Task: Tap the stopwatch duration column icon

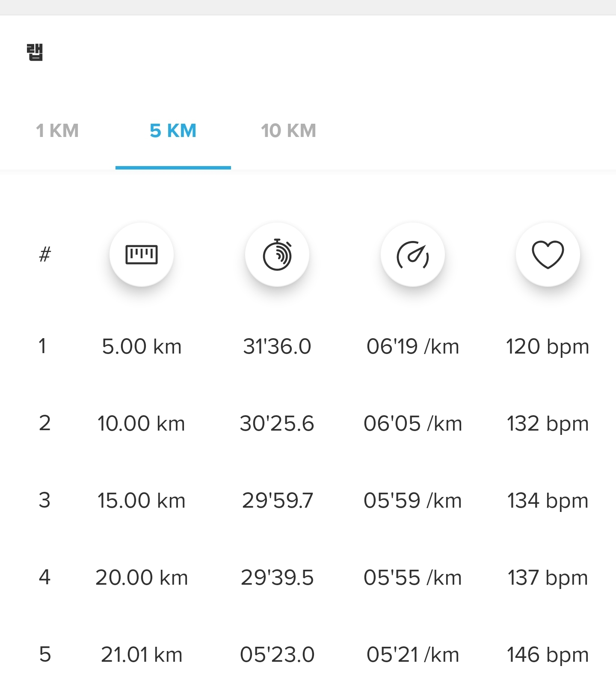Action: (x=277, y=255)
